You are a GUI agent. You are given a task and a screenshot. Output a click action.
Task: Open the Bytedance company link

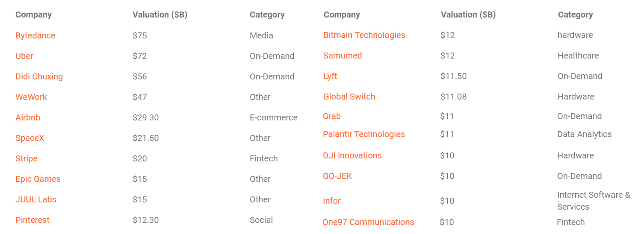click(x=35, y=35)
